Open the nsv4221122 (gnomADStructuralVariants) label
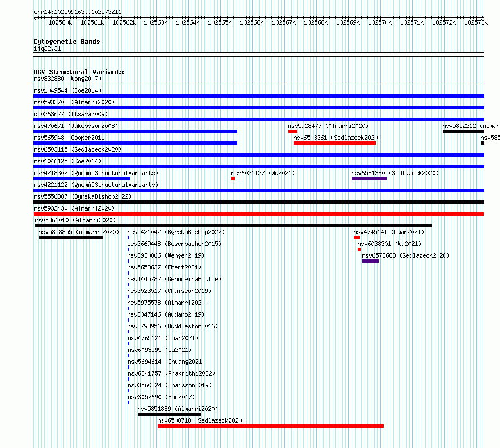Screen dimensions: 500x448 [96, 185]
